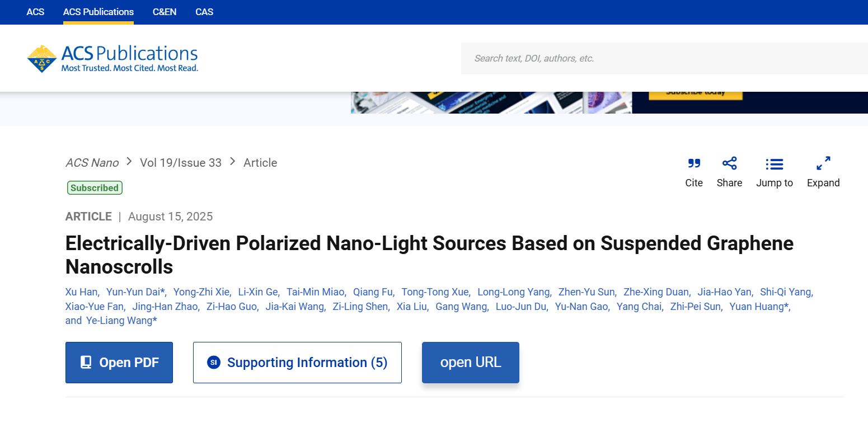This screenshot has width=868, height=423.
Task: Click the Share network icon
Action: [729, 163]
